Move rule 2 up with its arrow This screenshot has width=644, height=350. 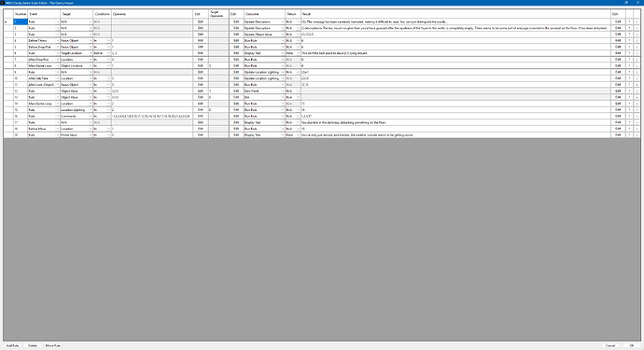[629, 28]
